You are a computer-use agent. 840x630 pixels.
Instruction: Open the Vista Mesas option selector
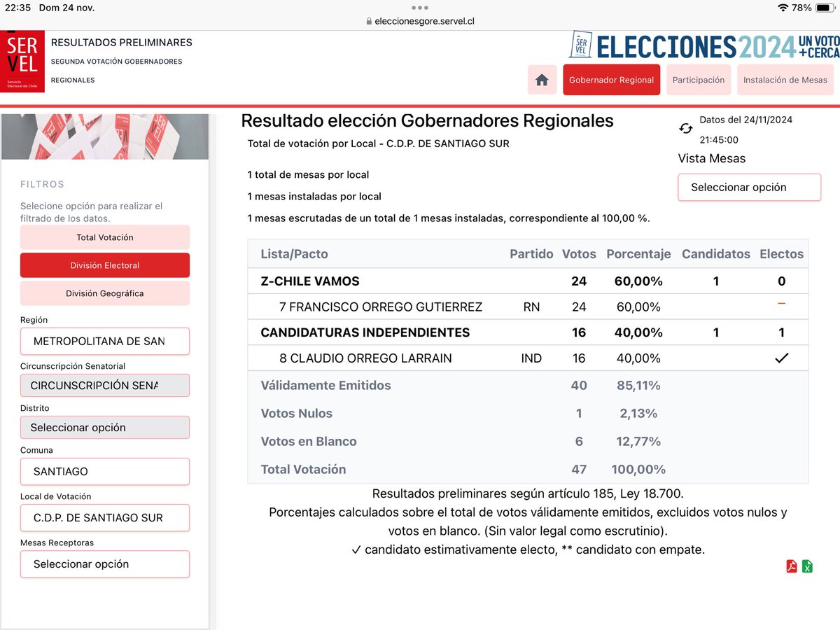pyautogui.click(x=749, y=187)
